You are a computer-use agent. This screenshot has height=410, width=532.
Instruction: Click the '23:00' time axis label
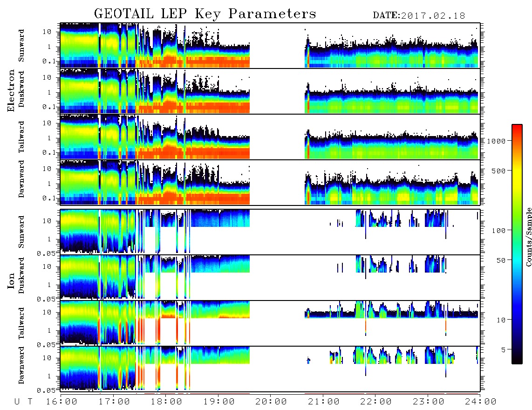(429, 402)
